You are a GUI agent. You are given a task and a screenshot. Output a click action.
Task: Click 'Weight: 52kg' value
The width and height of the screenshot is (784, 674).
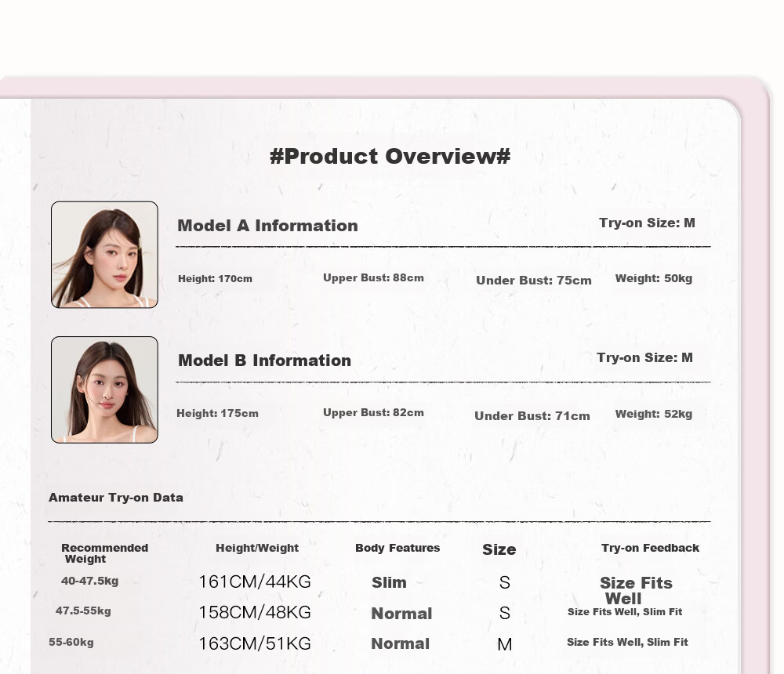[654, 414]
